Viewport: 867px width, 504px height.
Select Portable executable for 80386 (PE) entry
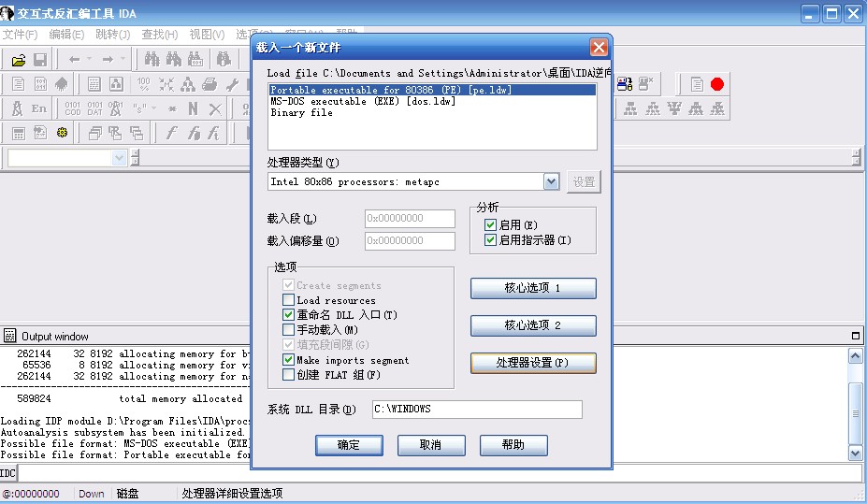432,90
